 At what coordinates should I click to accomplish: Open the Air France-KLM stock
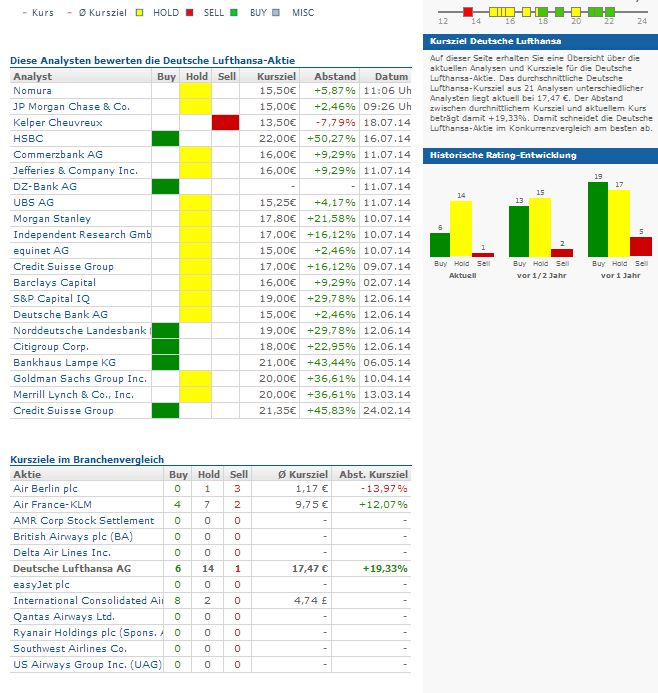pyautogui.click(x=52, y=504)
